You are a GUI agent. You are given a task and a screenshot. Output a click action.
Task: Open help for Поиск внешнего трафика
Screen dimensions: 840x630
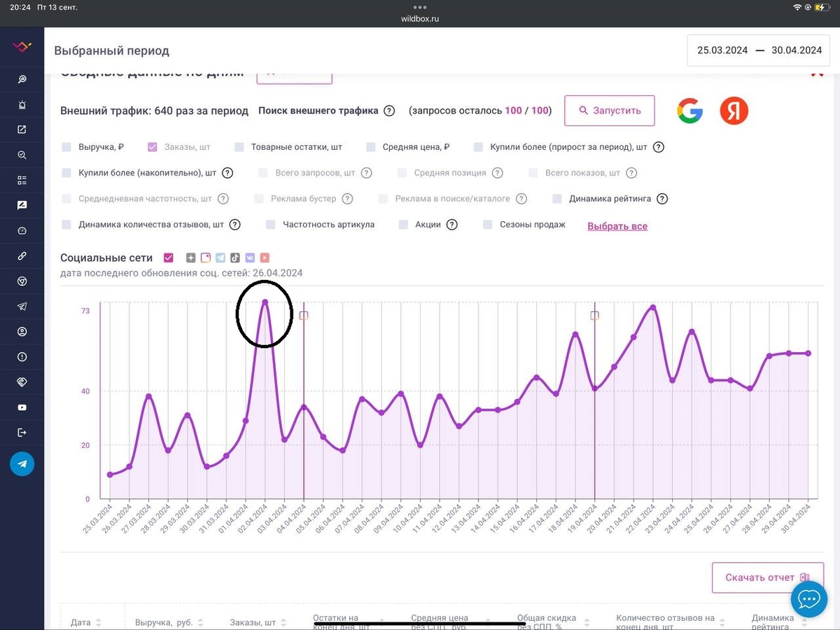389,111
